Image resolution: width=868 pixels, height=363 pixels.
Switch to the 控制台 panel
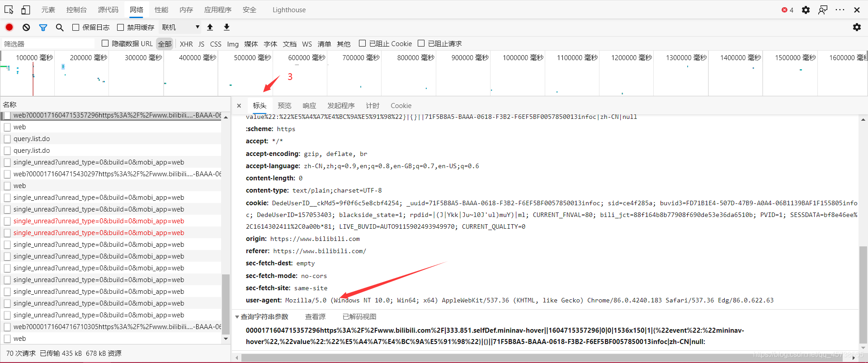[x=76, y=9]
